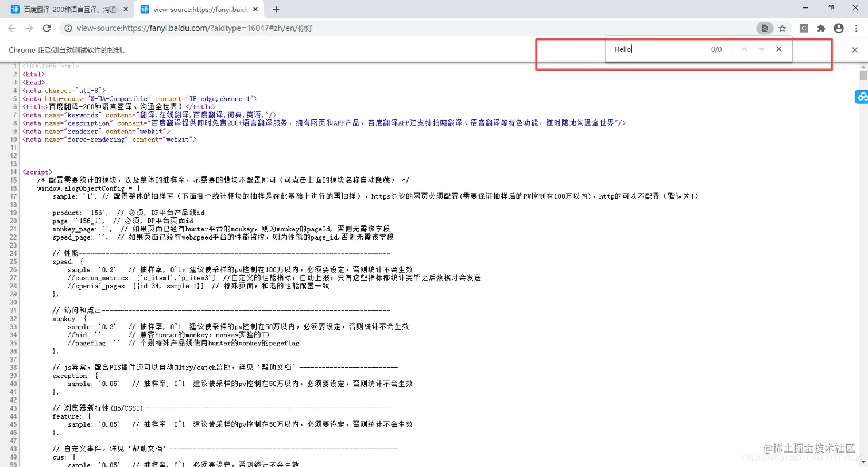
Task: Open Chrome's three-dot menu
Action: (x=856, y=28)
